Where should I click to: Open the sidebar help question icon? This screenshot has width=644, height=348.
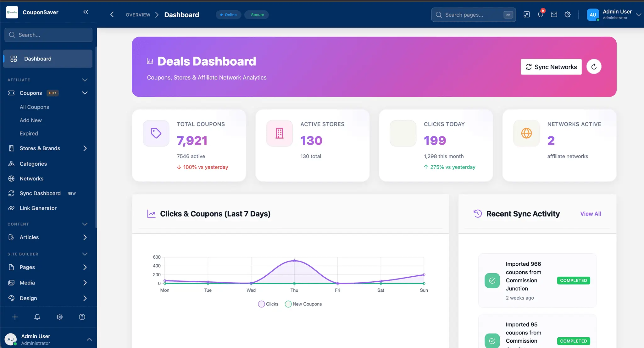coord(82,317)
